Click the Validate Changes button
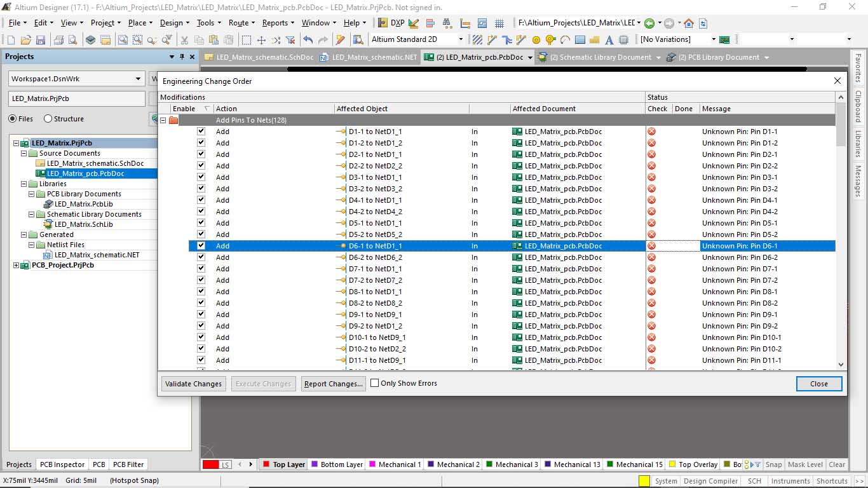 coord(193,384)
